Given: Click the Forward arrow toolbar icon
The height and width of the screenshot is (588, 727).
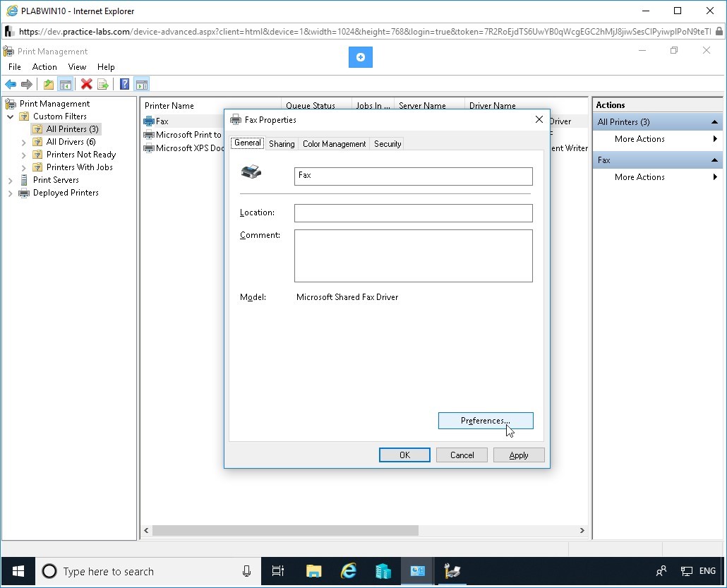Looking at the screenshot, I should pos(27,85).
